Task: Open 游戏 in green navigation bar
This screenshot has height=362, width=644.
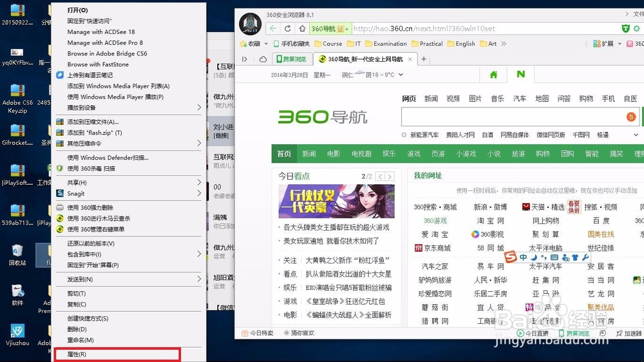Action: [413, 154]
